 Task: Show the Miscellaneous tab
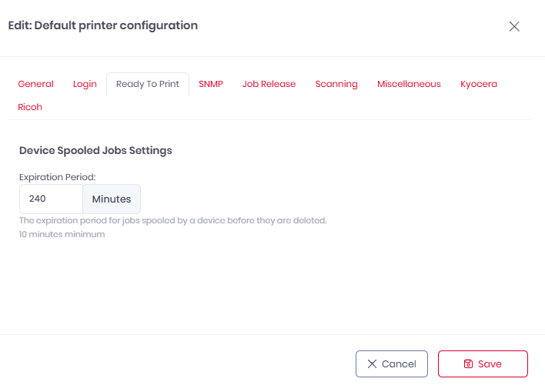coord(409,84)
